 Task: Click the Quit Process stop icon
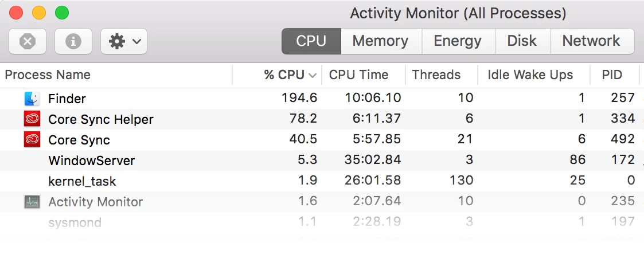[28, 41]
